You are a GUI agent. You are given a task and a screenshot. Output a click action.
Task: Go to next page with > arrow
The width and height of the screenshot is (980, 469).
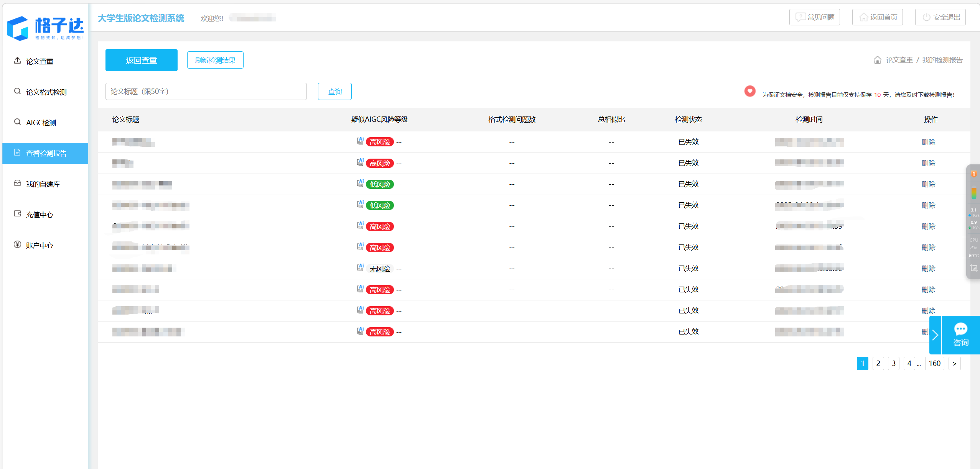pos(954,363)
